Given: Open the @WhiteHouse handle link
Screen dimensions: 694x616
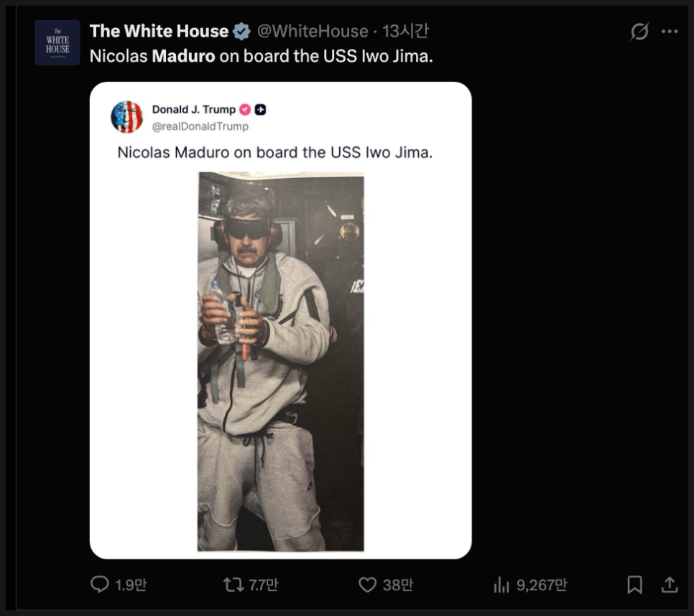Looking at the screenshot, I should point(313,32).
